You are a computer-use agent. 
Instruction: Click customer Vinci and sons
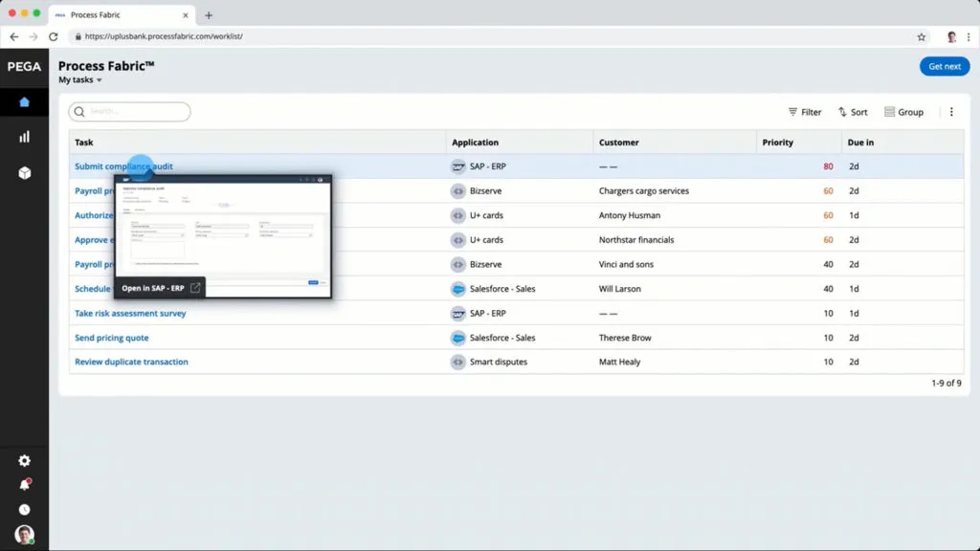tap(626, 265)
